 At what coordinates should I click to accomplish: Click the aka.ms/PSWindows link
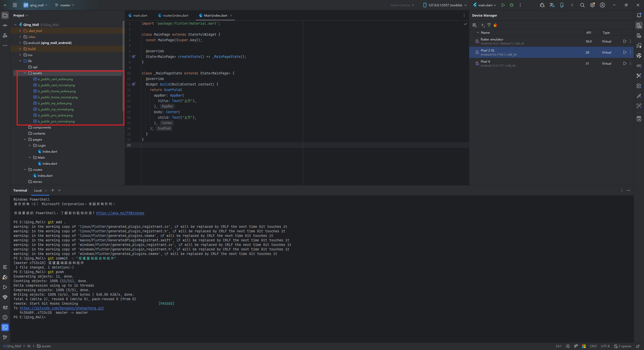tap(120, 213)
